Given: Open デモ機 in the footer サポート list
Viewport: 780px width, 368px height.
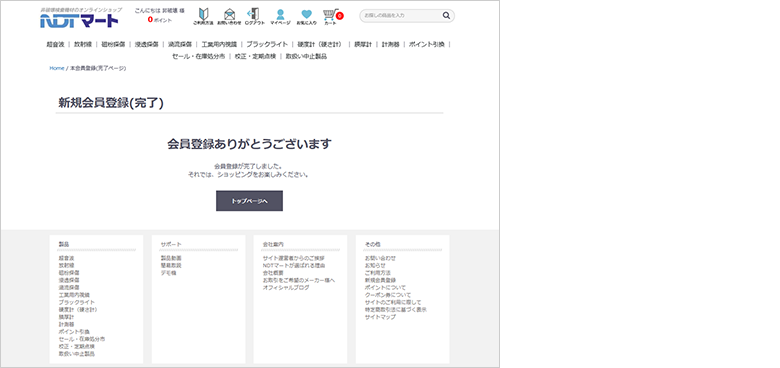Looking at the screenshot, I should (x=168, y=273).
